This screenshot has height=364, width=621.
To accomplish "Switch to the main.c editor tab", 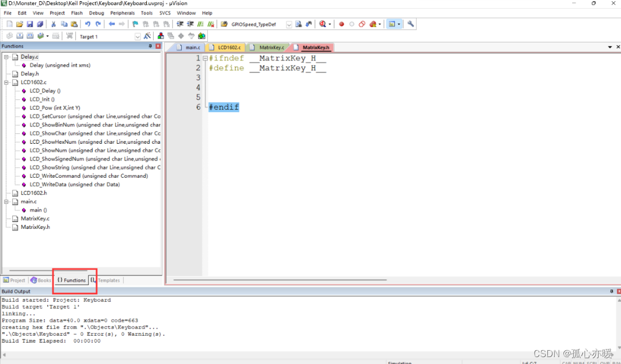I will point(189,48).
